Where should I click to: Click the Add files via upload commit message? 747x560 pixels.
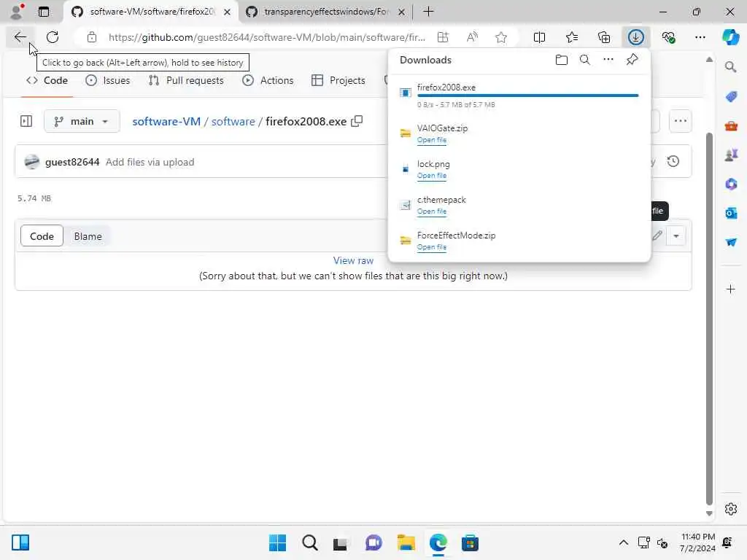click(150, 162)
